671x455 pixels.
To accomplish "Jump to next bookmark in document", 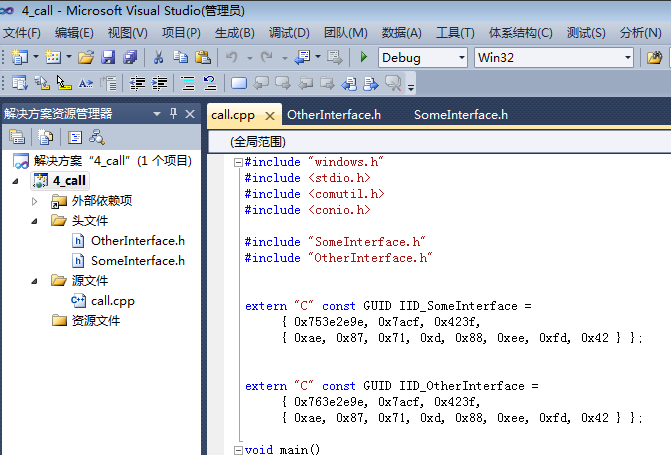I will pos(371,83).
